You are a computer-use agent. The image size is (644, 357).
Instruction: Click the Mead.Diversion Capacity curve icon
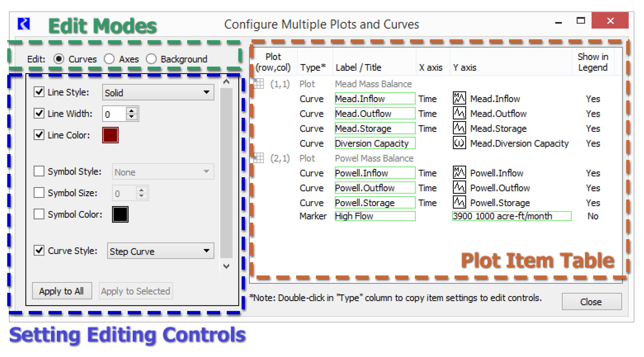coord(459,143)
